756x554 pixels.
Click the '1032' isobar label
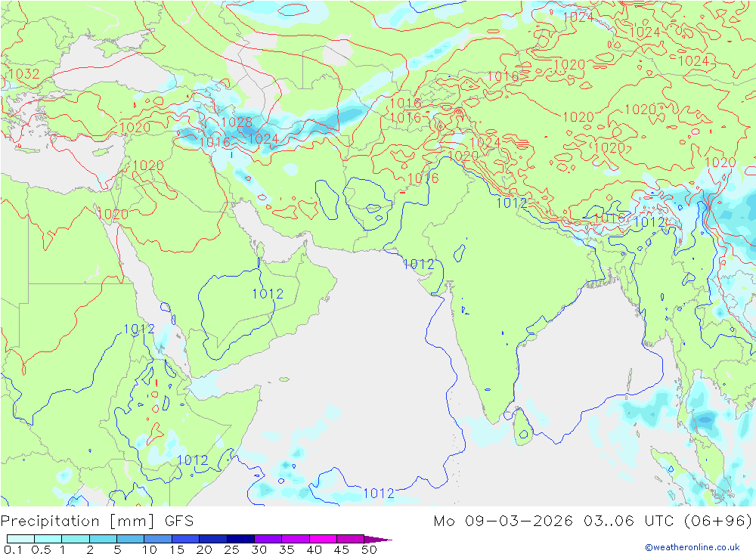tap(24, 74)
